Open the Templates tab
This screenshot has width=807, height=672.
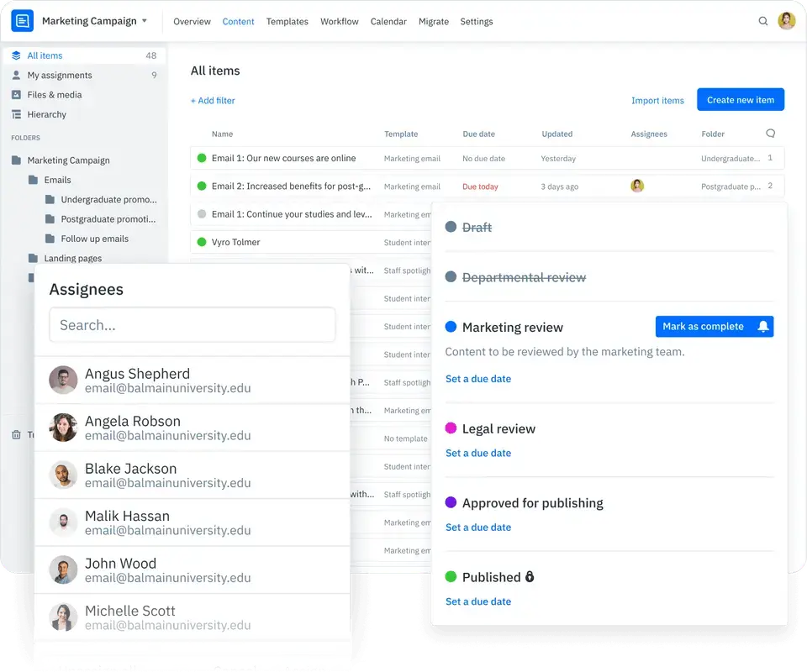point(287,21)
